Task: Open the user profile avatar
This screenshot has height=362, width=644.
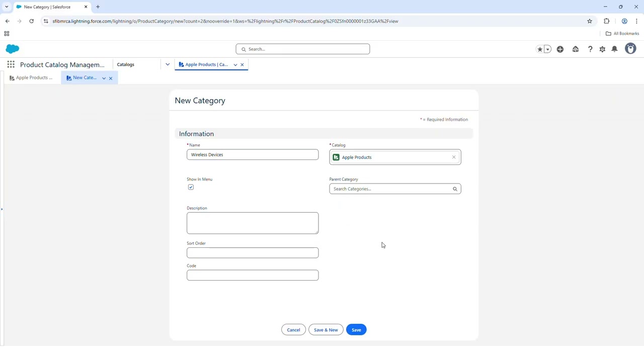Action: coord(630,49)
